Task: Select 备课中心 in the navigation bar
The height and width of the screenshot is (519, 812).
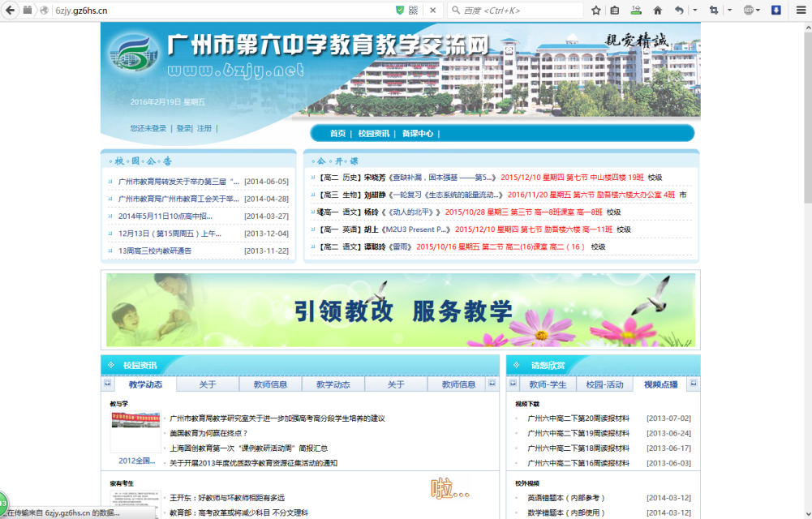Action: 418,134
